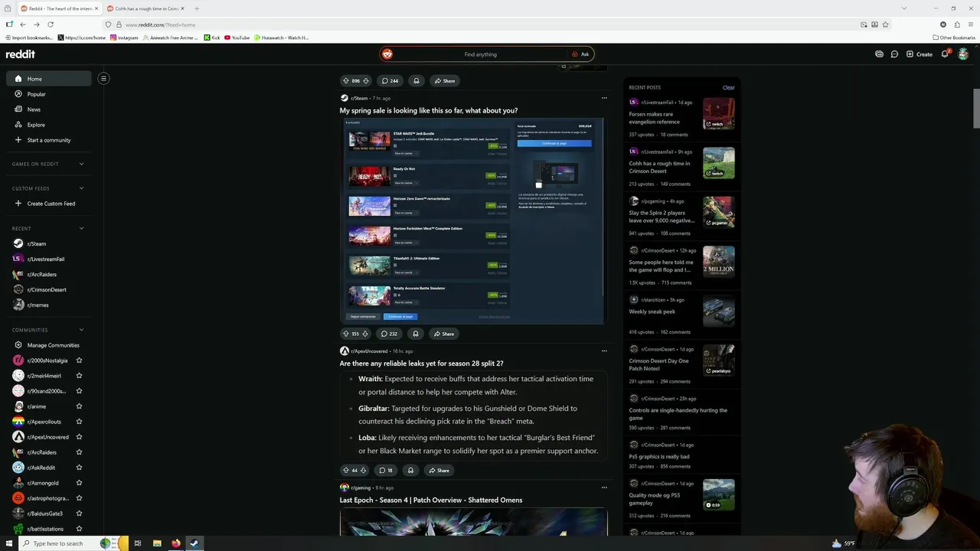The height and width of the screenshot is (551, 980).
Task: Open Firefox extensions button
Action: [957, 24]
